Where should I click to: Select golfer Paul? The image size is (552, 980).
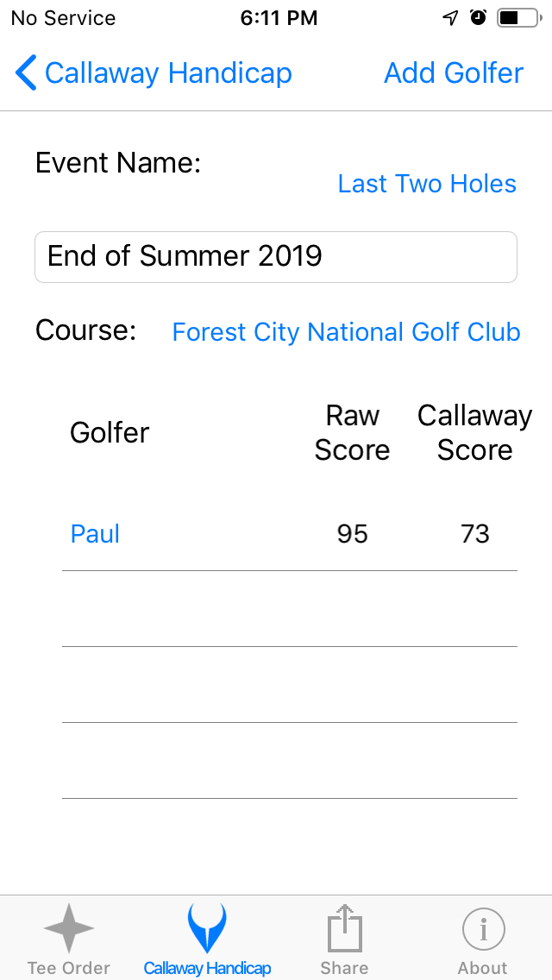tap(95, 533)
